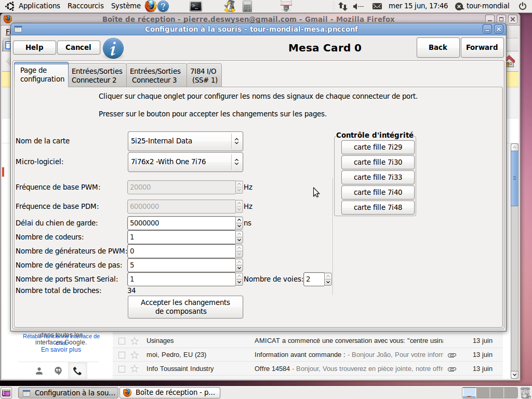Click the stepper for Délai du chien de garde
Screen dimensions: 532x399
pos(239,223)
